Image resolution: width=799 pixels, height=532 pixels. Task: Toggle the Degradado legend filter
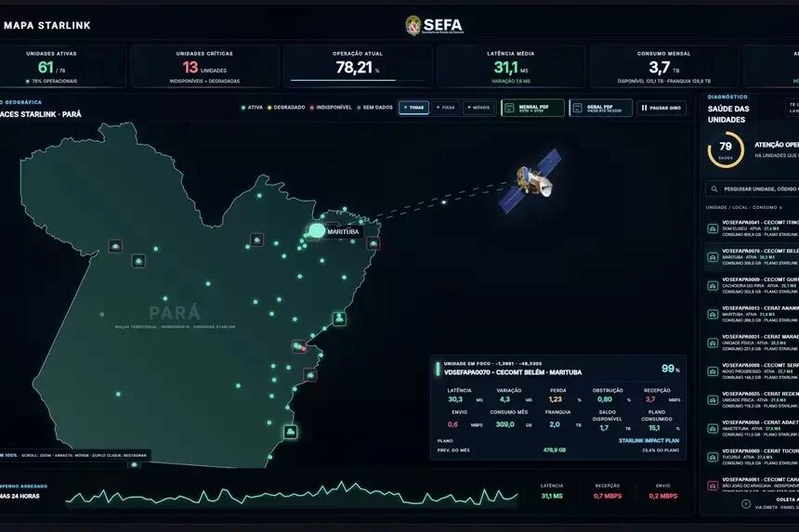[x=286, y=108]
